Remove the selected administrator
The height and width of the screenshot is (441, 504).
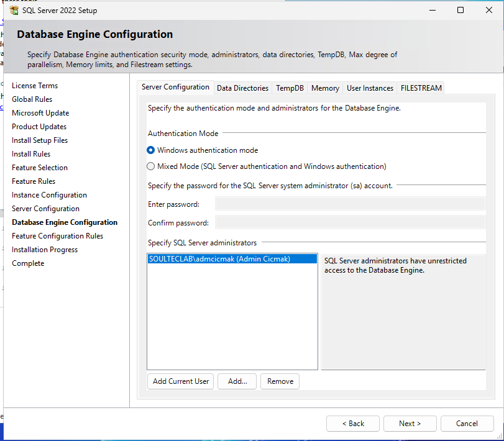click(280, 381)
